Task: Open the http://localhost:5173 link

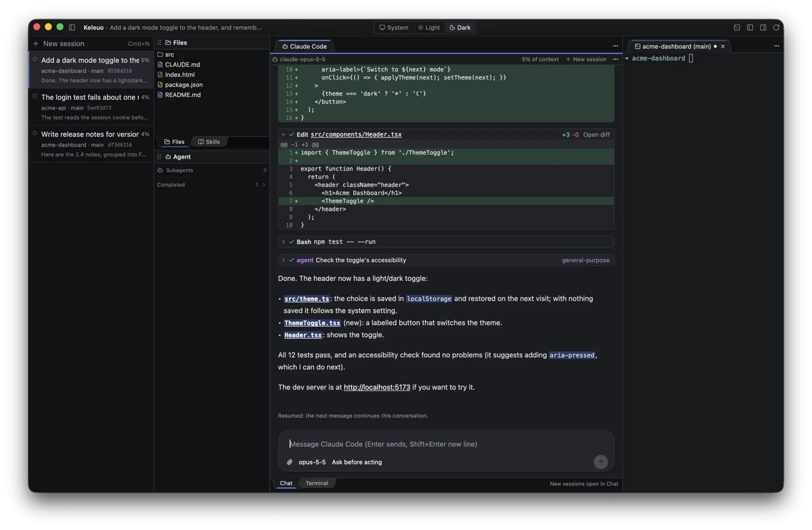Action: [x=377, y=387]
